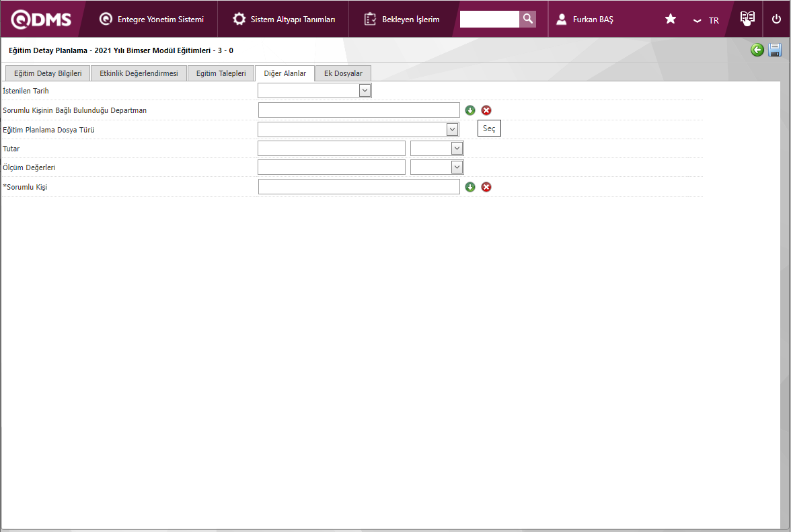Select Sorumlu Kişi using green arrow icon
This screenshot has height=532, width=791.
point(470,187)
